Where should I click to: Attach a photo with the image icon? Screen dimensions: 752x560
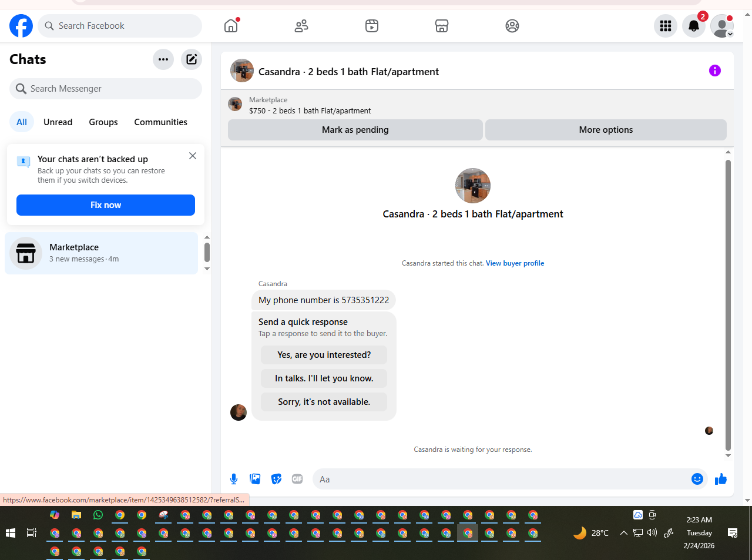[255, 479]
